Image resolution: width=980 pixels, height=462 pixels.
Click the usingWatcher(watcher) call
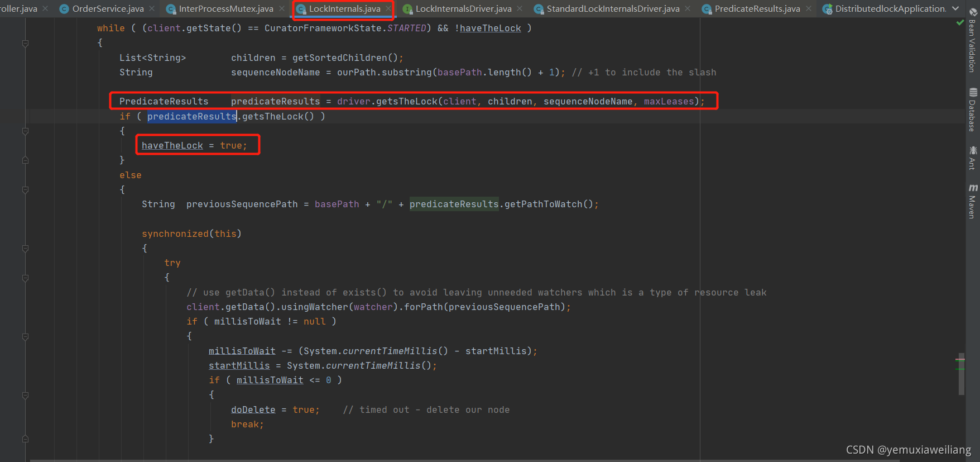click(340, 307)
